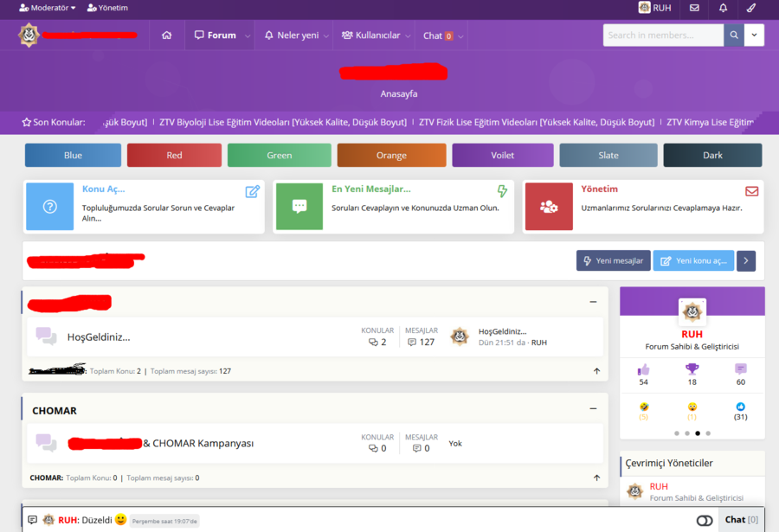The width and height of the screenshot is (779, 532).
Task: Open RUH under Çevrimiçi Yöneticiler
Action: (x=659, y=486)
